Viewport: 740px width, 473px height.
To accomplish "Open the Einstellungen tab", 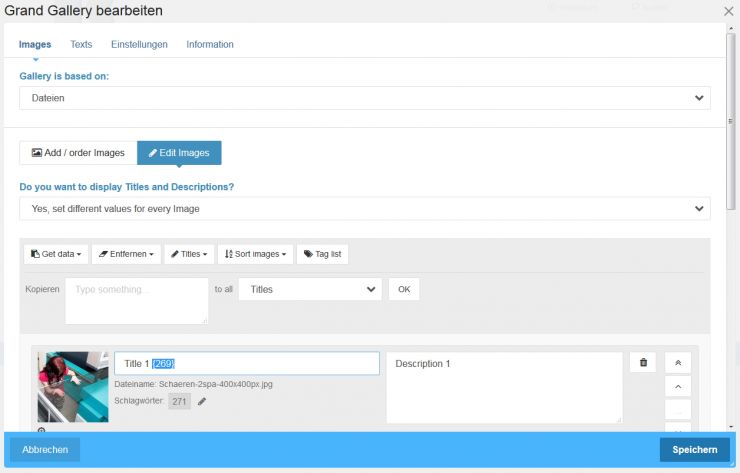I will (x=139, y=44).
